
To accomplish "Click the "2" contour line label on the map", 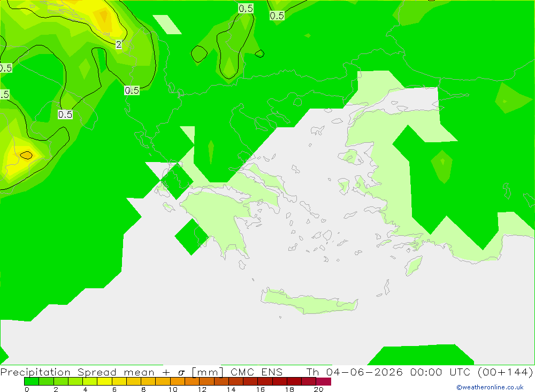I will pyautogui.click(x=119, y=44).
